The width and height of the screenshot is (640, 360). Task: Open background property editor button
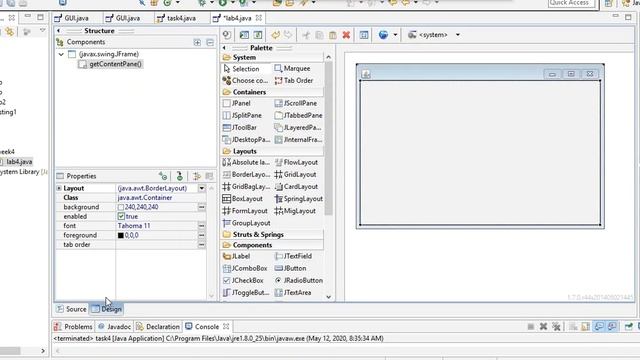(x=202, y=207)
